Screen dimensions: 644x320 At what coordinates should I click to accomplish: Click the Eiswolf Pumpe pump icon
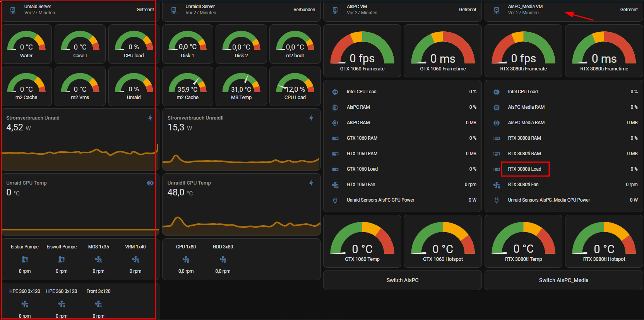click(x=62, y=259)
